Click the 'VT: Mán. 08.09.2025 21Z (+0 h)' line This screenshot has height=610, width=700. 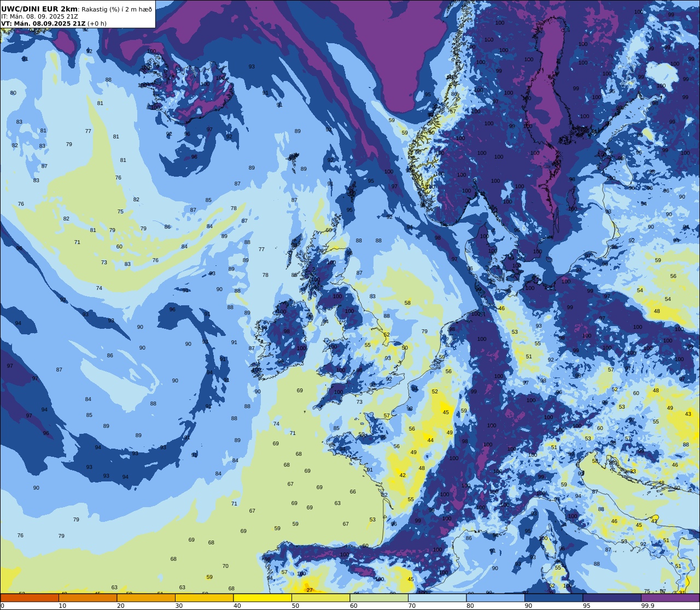(x=54, y=24)
